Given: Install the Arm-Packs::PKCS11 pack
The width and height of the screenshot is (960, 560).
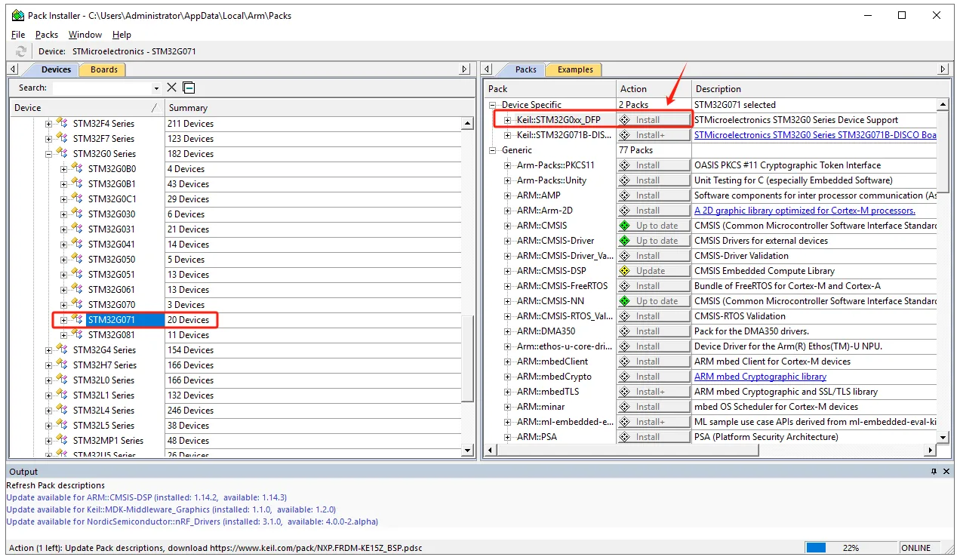Looking at the screenshot, I should click(654, 165).
